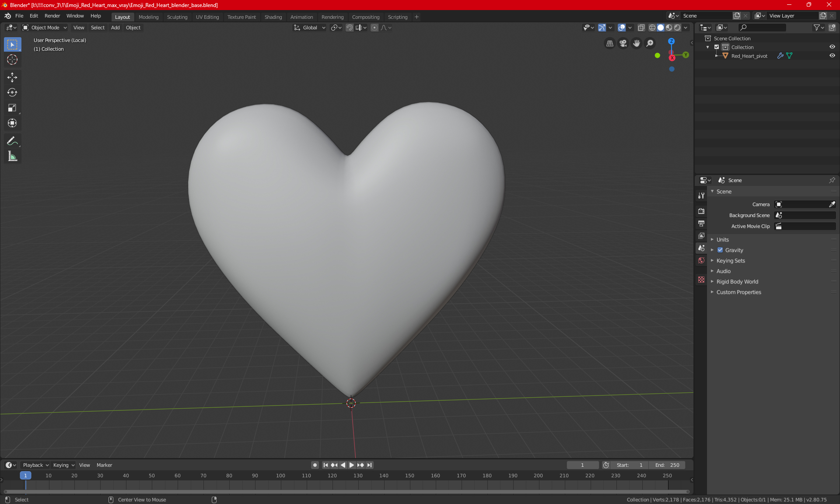This screenshot has height=504, width=840.
Task: Switch to the UV Editing workspace tab
Action: 207,17
